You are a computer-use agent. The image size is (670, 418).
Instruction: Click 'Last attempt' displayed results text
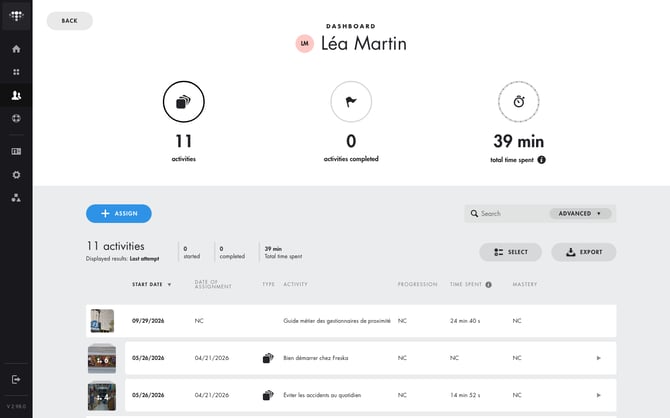coord(144,259)
